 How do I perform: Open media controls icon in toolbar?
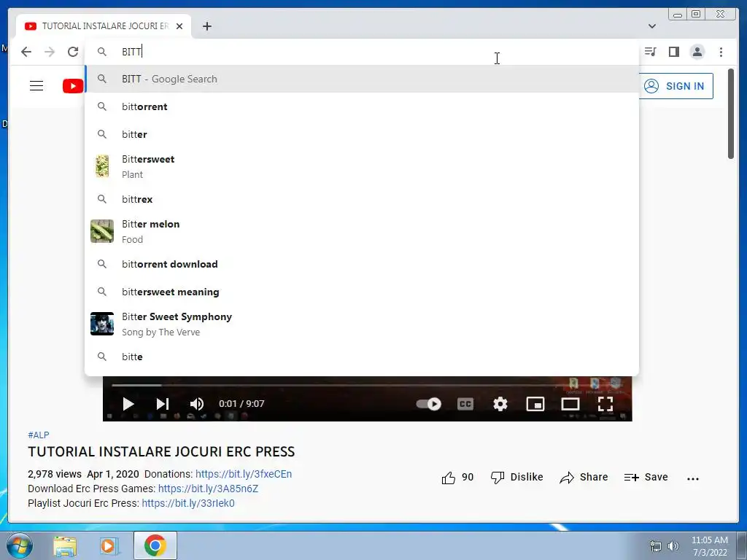650,52
